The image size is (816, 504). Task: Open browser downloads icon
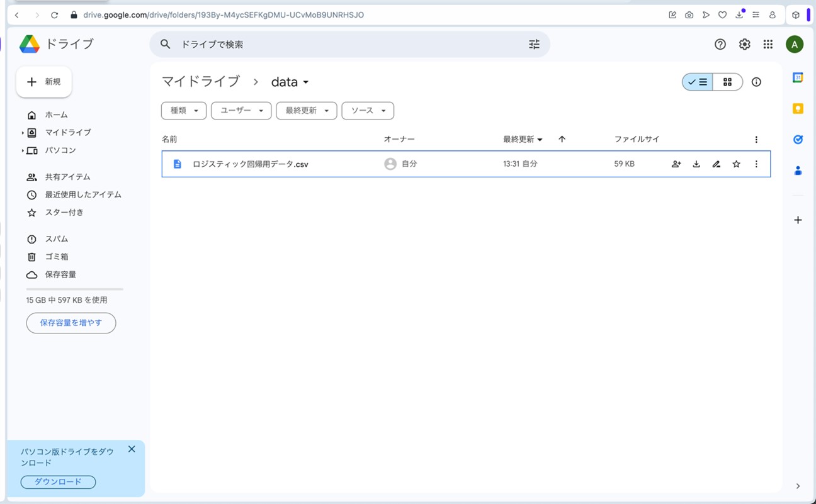tap(740, 14)
